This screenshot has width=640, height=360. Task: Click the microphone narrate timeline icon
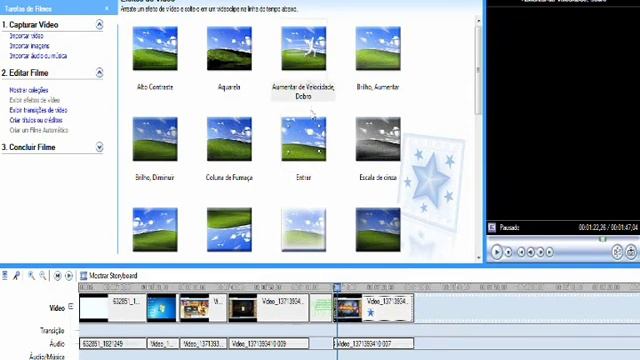coord(16,276)
